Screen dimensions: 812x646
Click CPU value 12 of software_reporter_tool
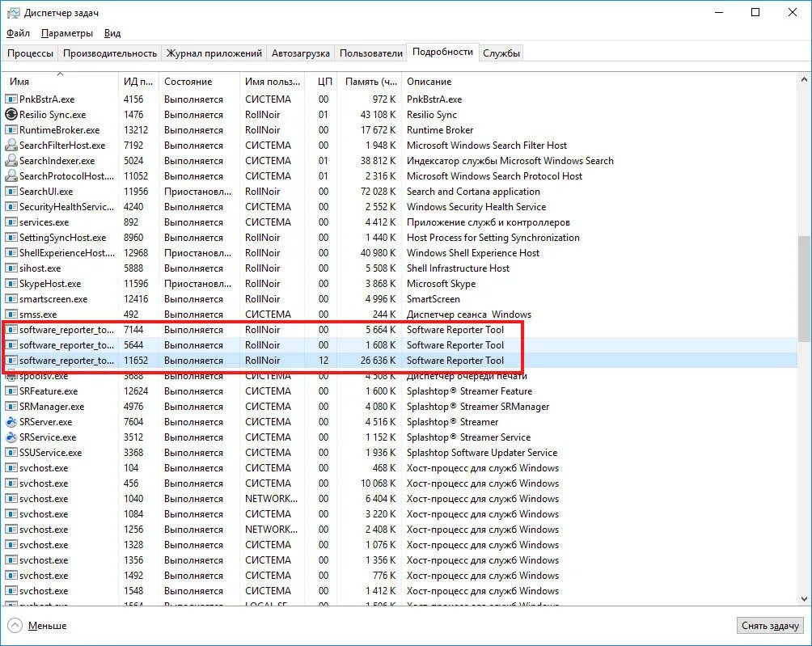(x=324, y=361)
